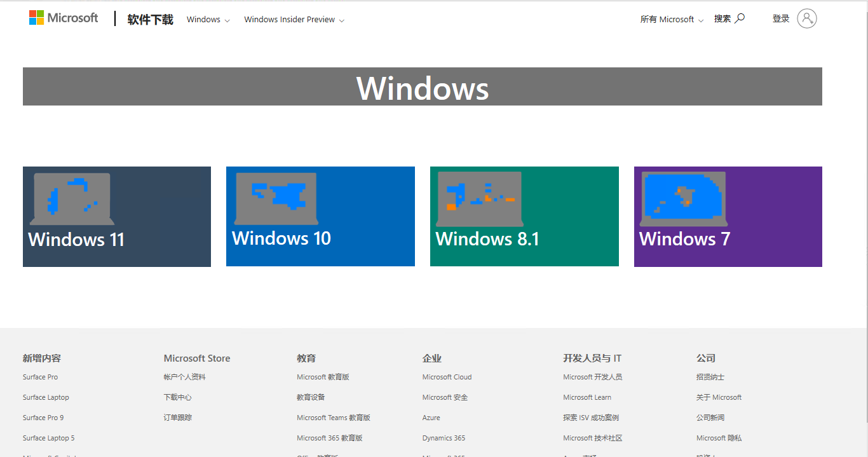Image resolution: width=868 pixels, height=457 pixels.
Task: Open the Windows 11 download tile
Action: pos(117,217)
